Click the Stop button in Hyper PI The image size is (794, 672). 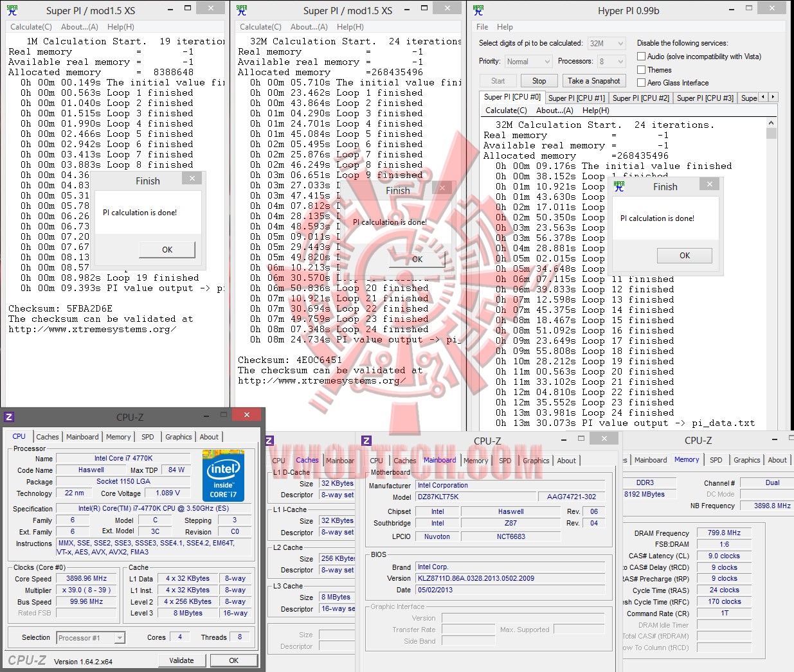(x=539, y=81)
